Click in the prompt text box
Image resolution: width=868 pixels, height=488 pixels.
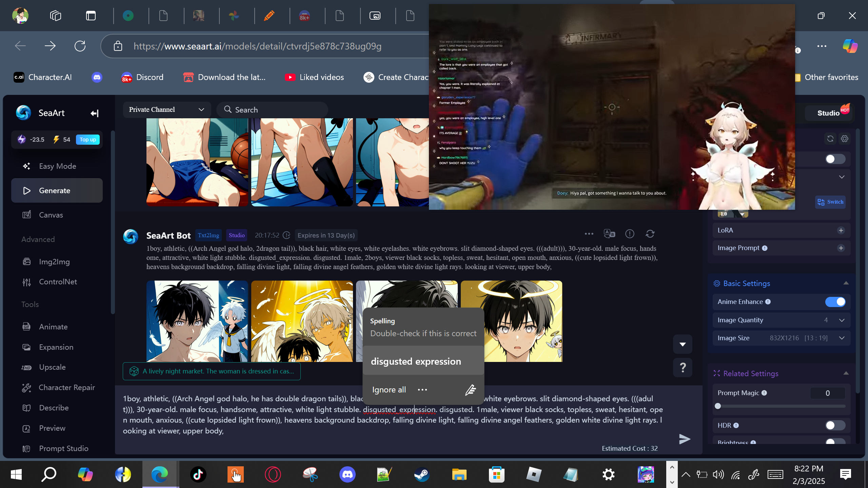point(393,415)
